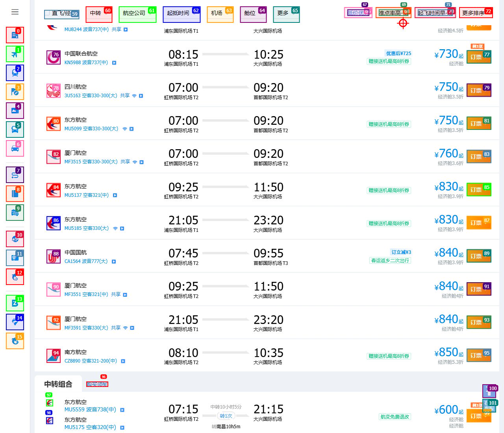Viewport: 504px width, 433px height.
Task: Click 订票 for flight MF3551
Action: click(x=479, y=289)
